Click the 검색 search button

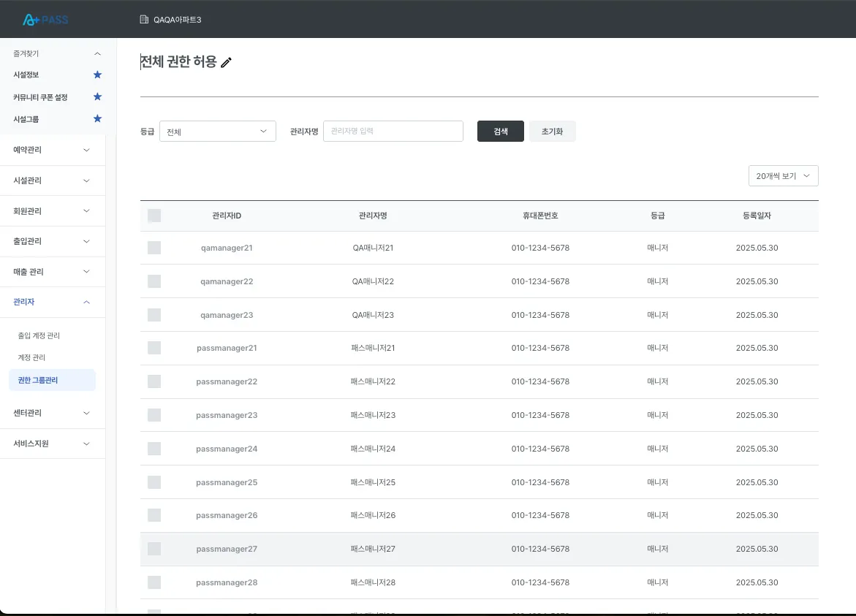500,131
